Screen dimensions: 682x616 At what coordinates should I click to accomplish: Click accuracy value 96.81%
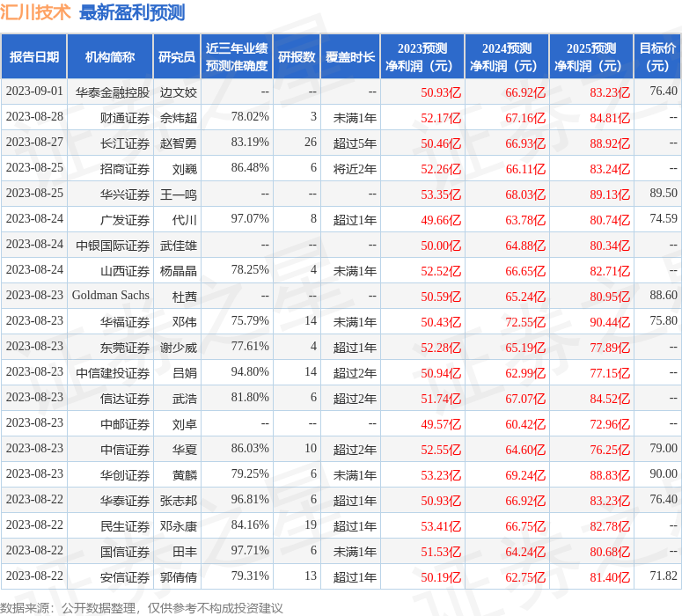(250, 499)
